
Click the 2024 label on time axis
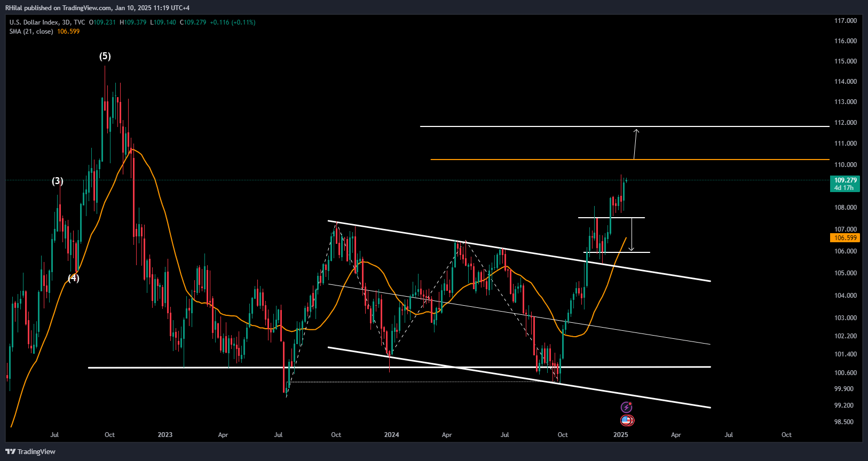pyautogui.click(x=391, y=435)
